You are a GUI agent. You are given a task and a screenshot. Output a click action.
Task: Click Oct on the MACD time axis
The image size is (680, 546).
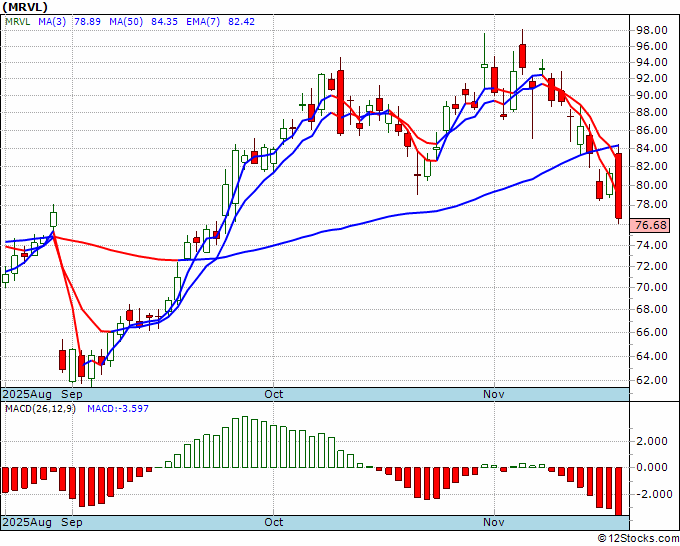pos(274,522)
